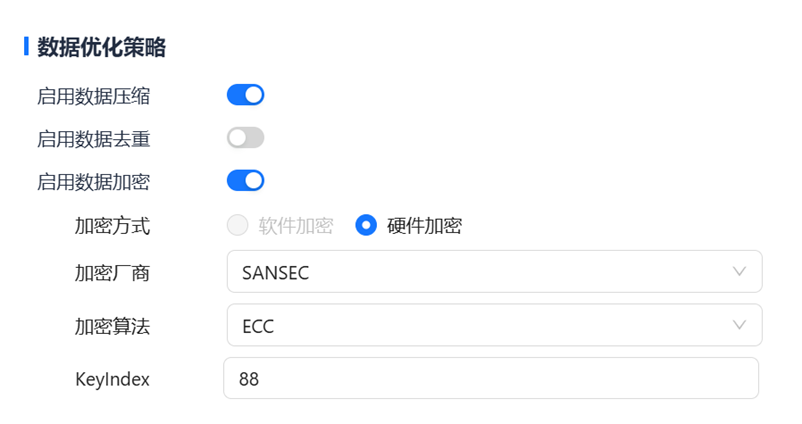Click the chevron arrow in 加密算法 field
Image resolution: width=802 pixels, height=424 pixels.
pyautogui.click(x=740, y=325)
